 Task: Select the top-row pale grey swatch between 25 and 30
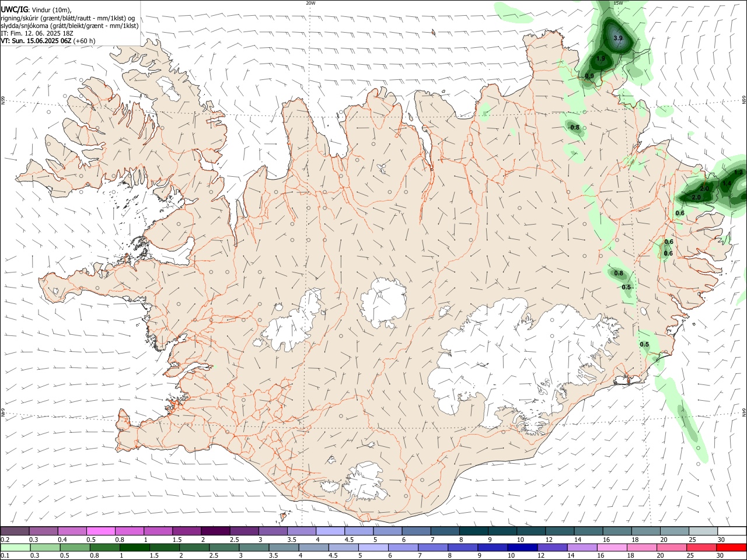[x=703, y=531]
